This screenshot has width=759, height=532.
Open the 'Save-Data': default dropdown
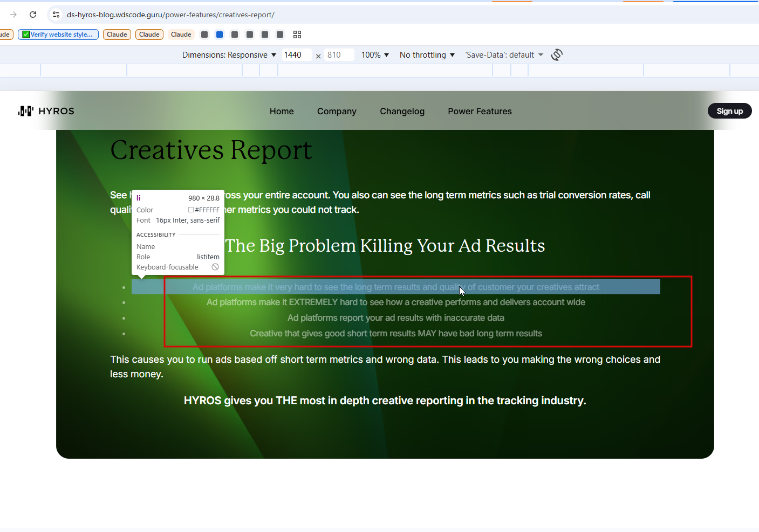pos(504,55)
